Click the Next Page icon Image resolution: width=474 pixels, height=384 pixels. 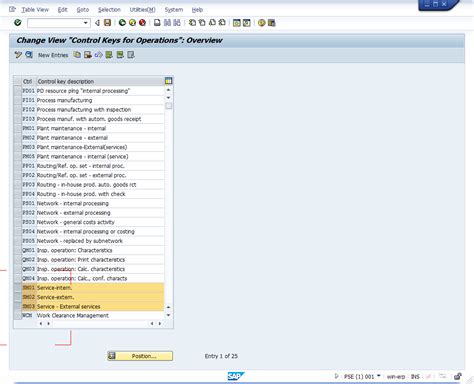(x=212, y=23)
